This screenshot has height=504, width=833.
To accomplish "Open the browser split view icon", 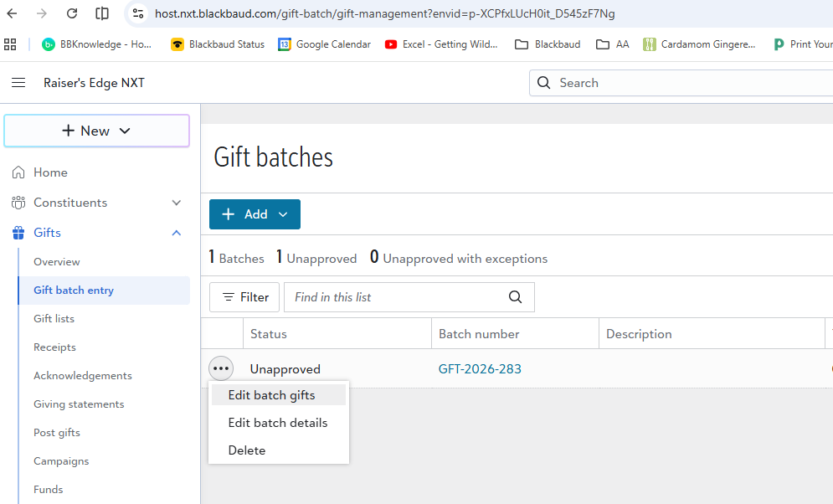I will click(102, 13).
